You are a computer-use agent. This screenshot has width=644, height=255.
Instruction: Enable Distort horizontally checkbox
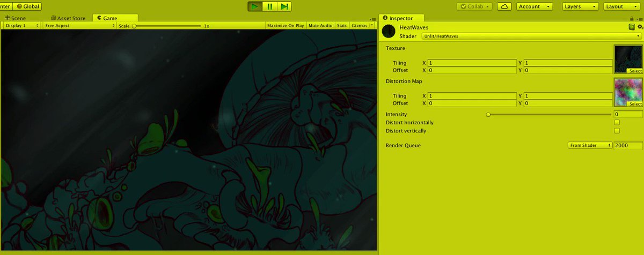617,123
